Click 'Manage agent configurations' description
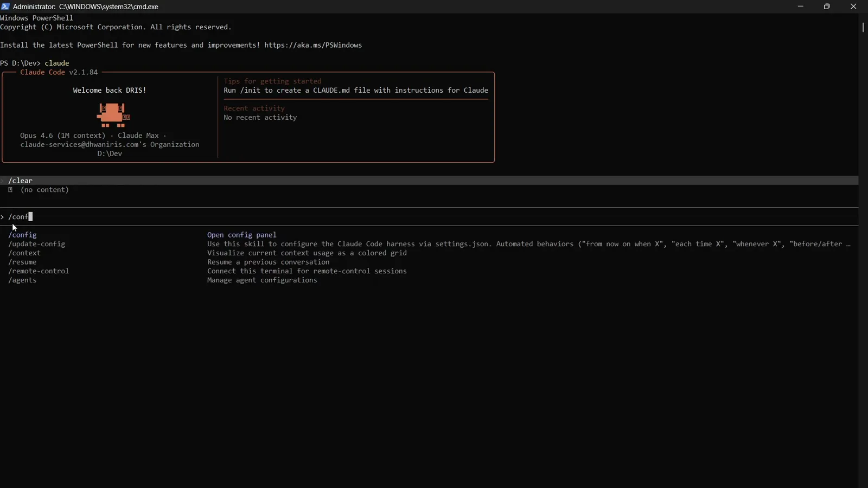Screen dimensions: 868x488 click(x=262, y=280)
